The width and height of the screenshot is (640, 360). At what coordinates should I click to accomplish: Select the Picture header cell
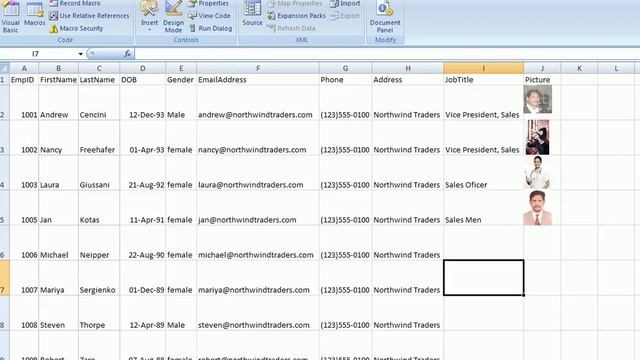click(x=542, y=80)
